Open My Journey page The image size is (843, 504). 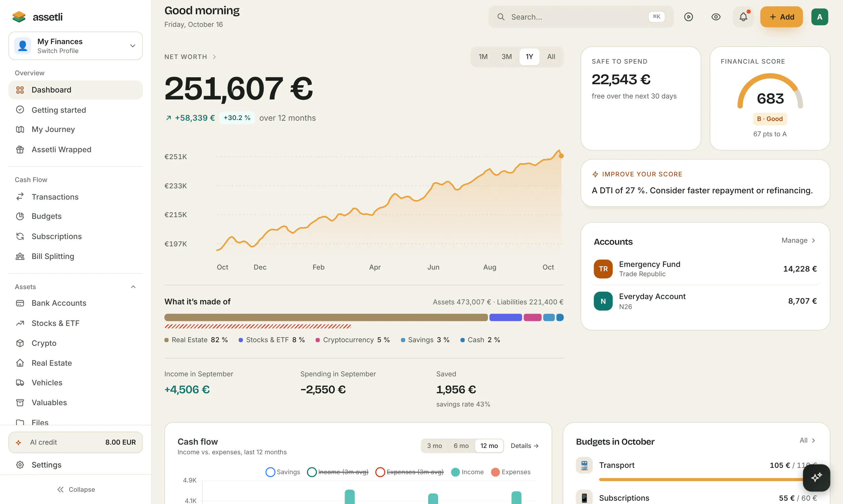[x=75, y=129]
